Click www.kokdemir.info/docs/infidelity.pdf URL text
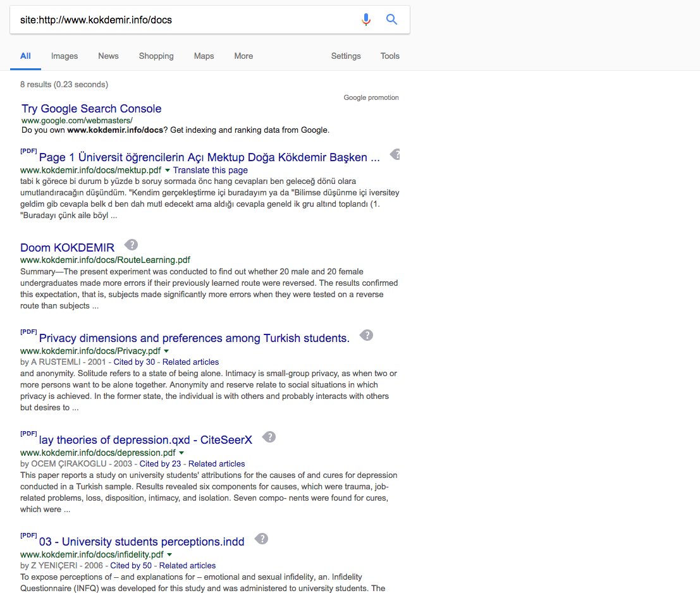Viewport: 700px width, 593px height. pyautogui.click(x=92, y=554)
